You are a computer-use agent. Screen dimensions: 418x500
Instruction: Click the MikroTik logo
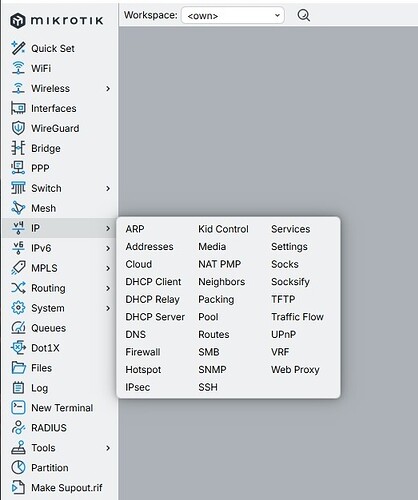[x=57, y=21]
